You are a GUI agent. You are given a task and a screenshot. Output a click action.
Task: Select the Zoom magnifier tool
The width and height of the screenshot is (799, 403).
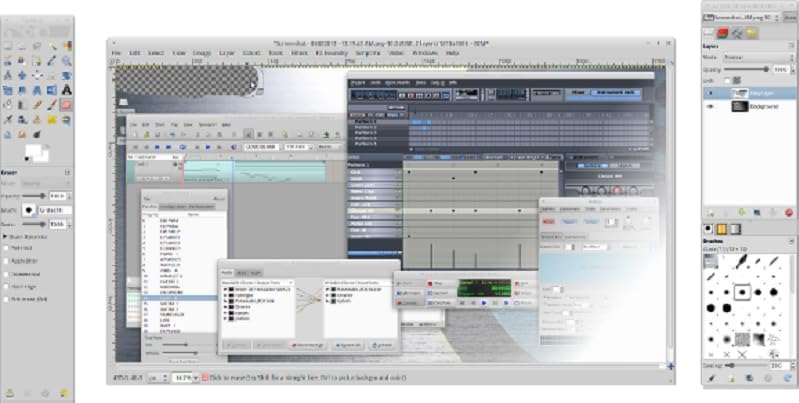(x=66, y=61)
